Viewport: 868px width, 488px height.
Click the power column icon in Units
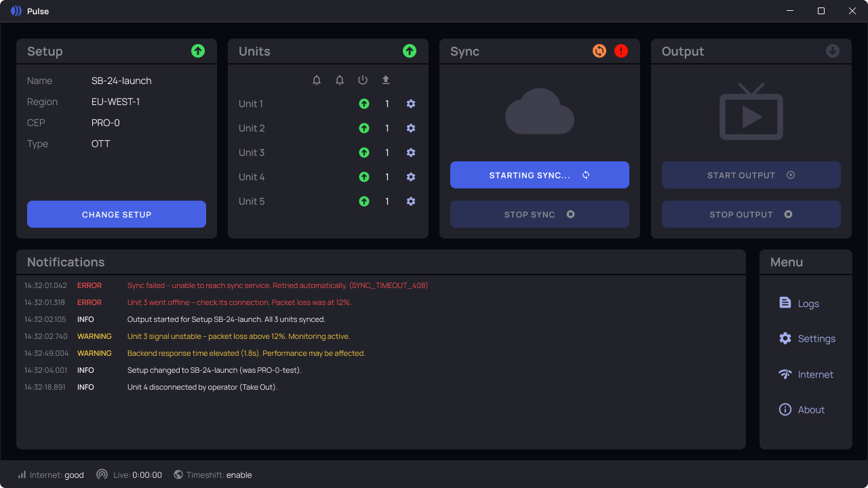coord(363,80)
